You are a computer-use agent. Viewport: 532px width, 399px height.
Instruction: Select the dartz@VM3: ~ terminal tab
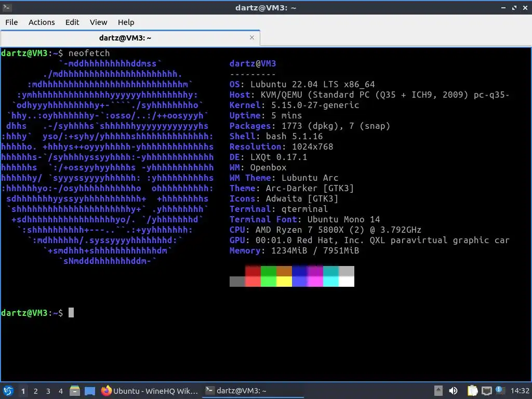pyautogui.click(x=130, y=37)
